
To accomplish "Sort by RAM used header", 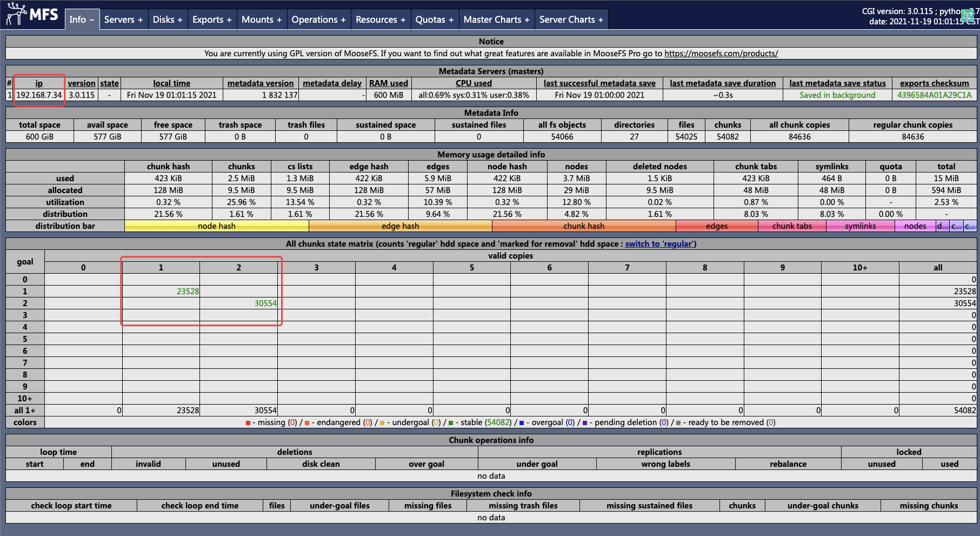I will pyautogui.click(x=389, y=83).
